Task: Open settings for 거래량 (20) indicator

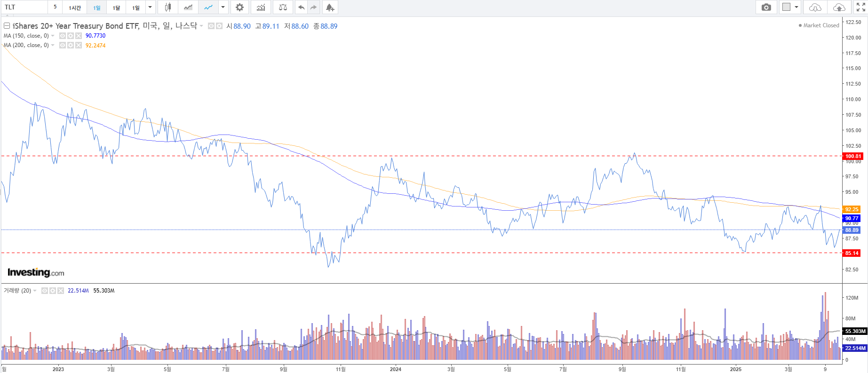Action: click(x=53, y=291)
